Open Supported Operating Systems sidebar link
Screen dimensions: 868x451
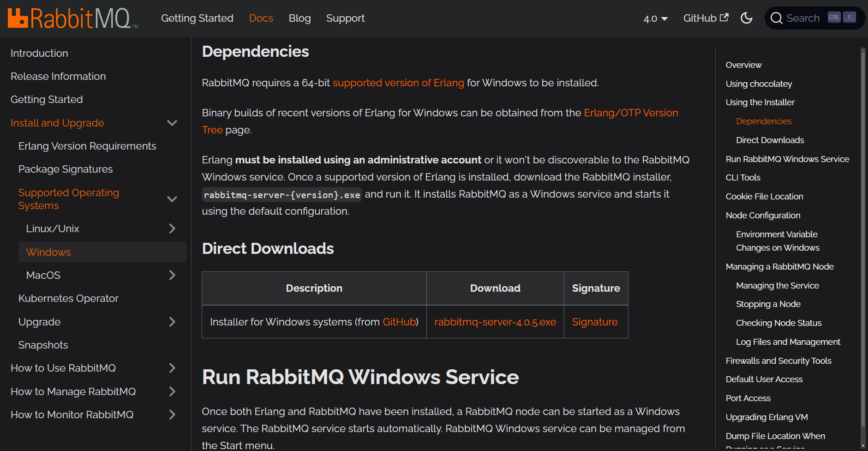click(x=69, y=199)
